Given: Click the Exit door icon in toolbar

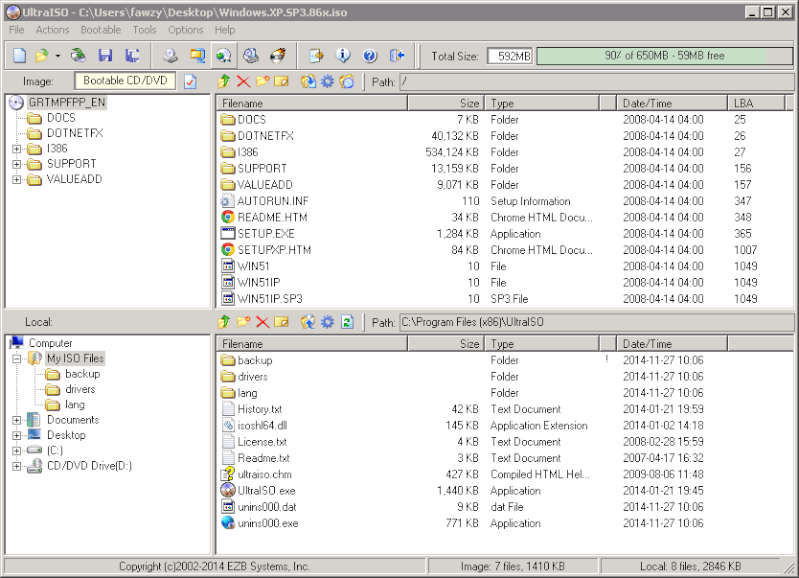Looking at the screenshot, I should pos(397,56).
